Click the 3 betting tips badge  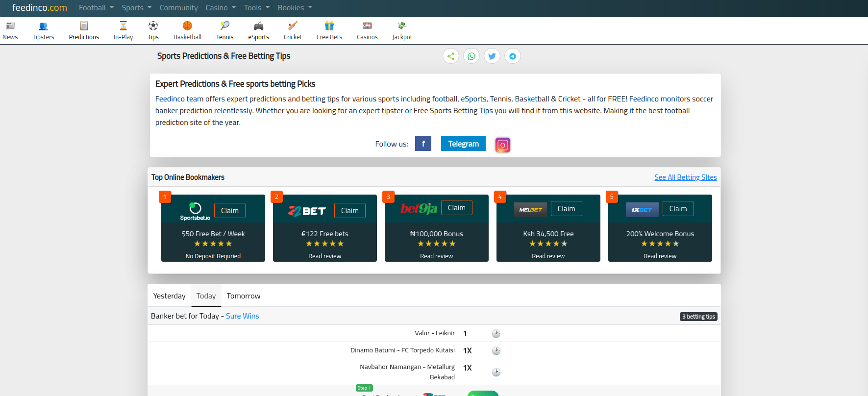click(x=699, y=317)
